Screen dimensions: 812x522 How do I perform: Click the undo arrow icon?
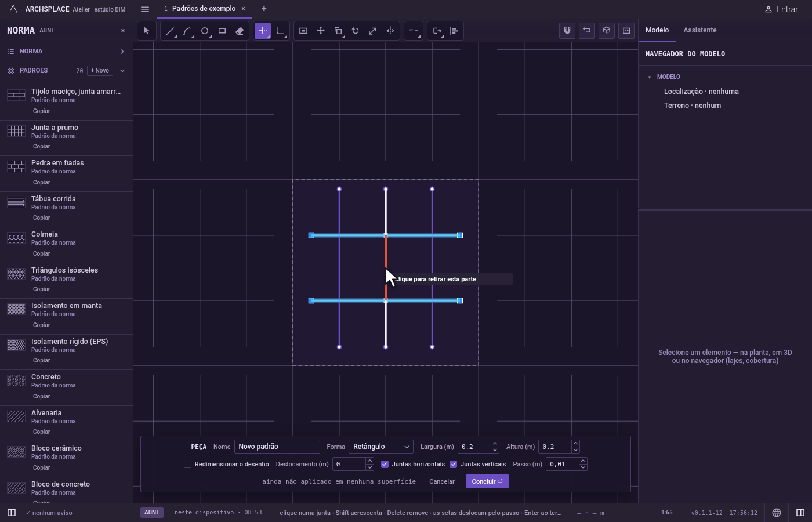click(x=587, y=30)
